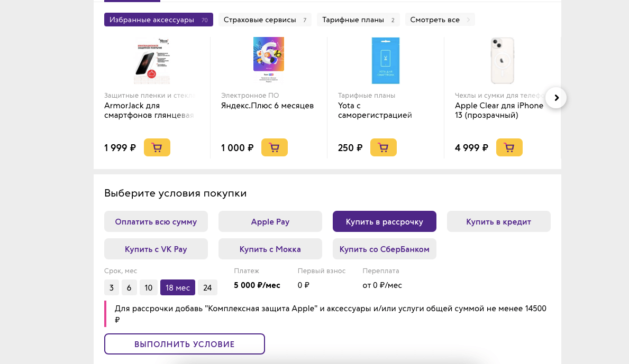Click the "ВЫПОЛНИТЬ УСЛОВИЕ" button
The image size is (629, 364).
pyautogui.click(x=184, y=344)
